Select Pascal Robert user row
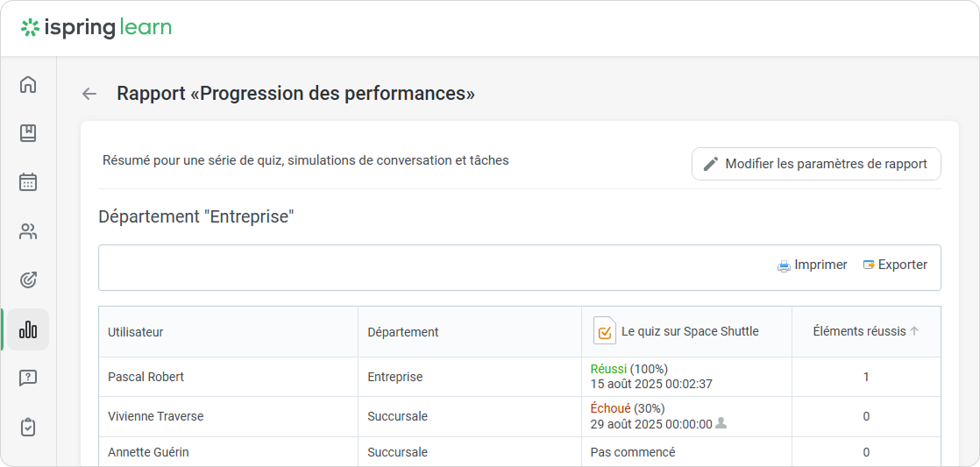980x467 pixels. coord(146,377)
